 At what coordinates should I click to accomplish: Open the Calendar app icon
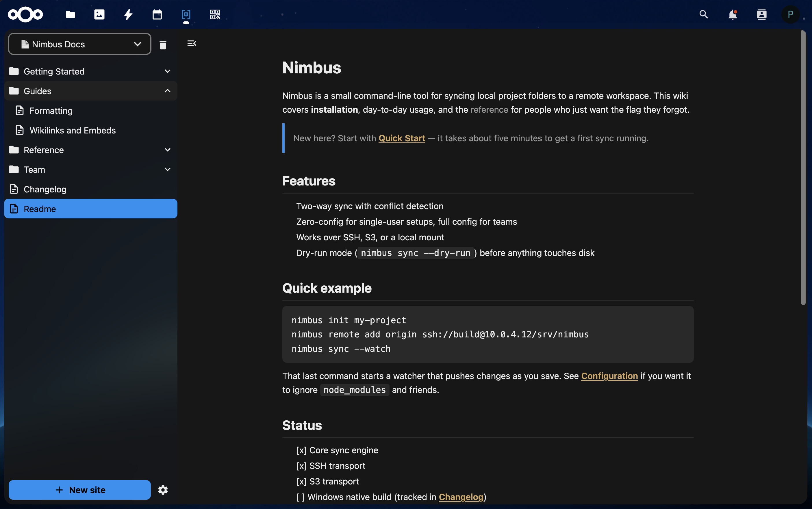click(157, 14)
